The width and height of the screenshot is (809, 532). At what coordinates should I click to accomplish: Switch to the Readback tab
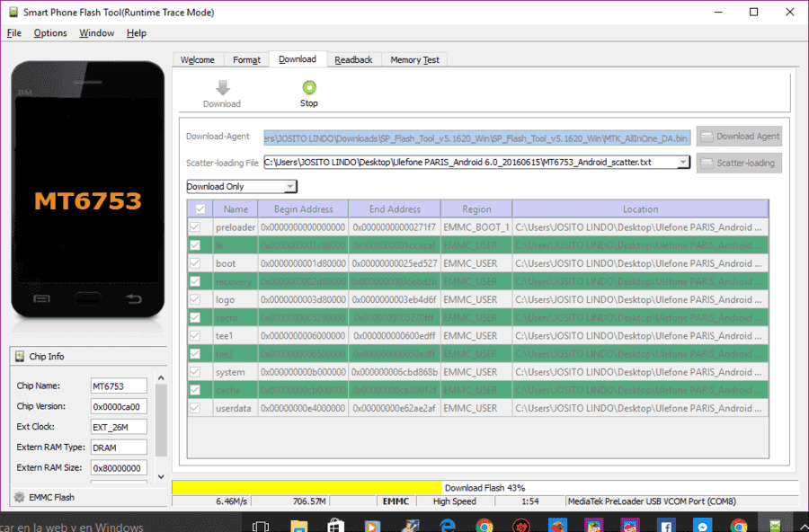353,60
